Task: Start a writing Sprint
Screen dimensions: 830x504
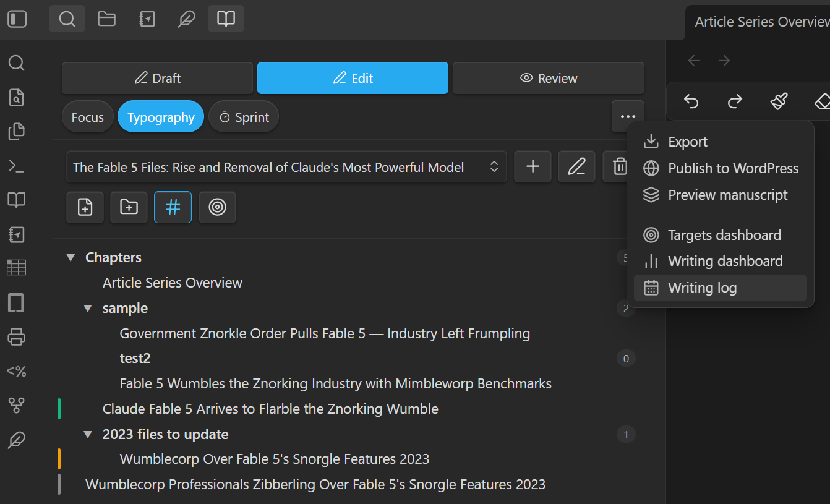Action: pos(244,117)
